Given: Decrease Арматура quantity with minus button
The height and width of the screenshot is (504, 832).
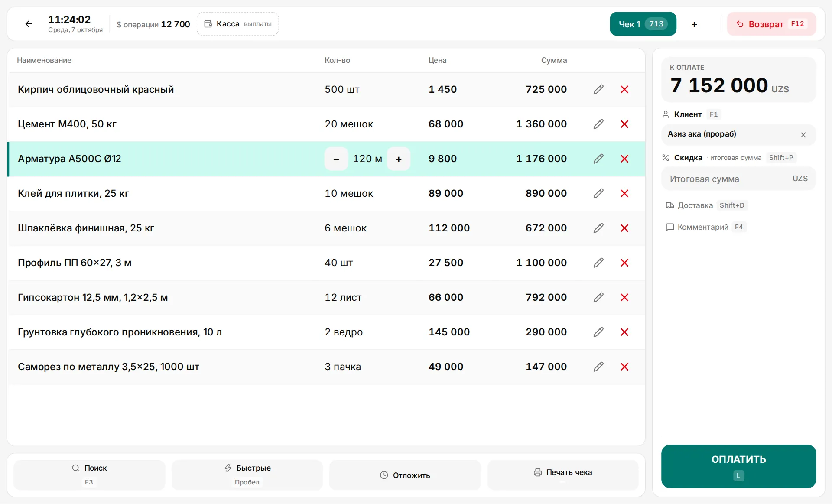Looking at the screenshot, I should pyautogui.click(x=336, y=159).
